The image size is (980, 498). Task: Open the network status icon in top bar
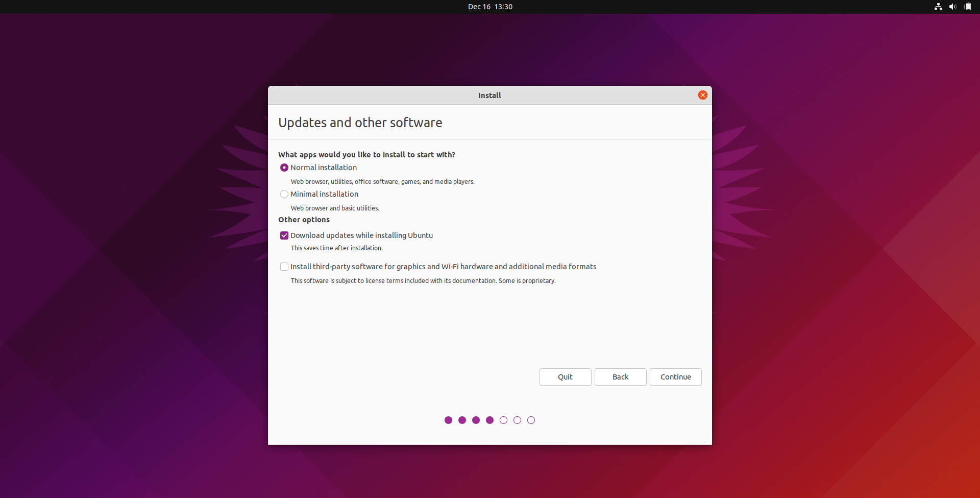(x=938, y=7)
